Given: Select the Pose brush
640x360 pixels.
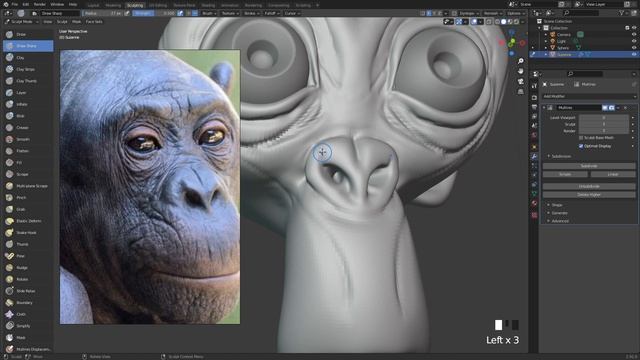Looking at the screenshot, I should click(28, 256).
